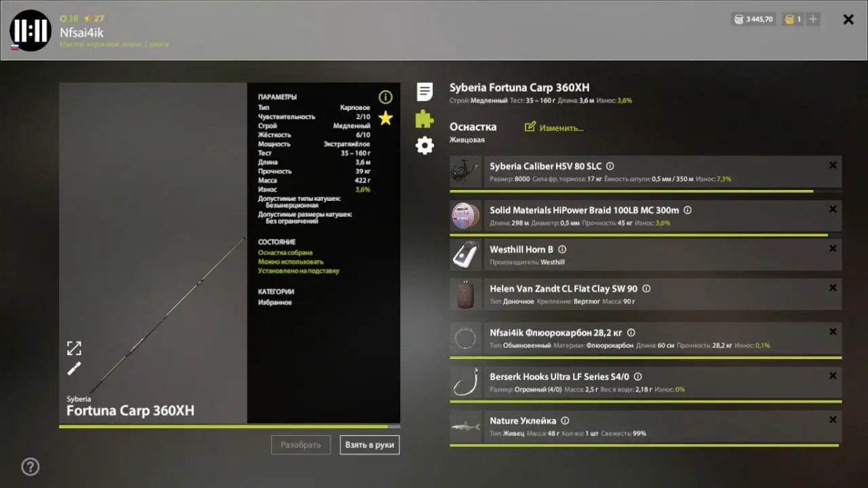
Task: Click the Оснастка собрана status text
Action: (x=285, y=252)
